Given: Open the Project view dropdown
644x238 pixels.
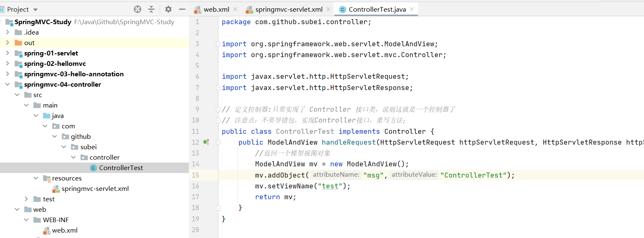Looking at the screenshot, I should pos(35,10).
